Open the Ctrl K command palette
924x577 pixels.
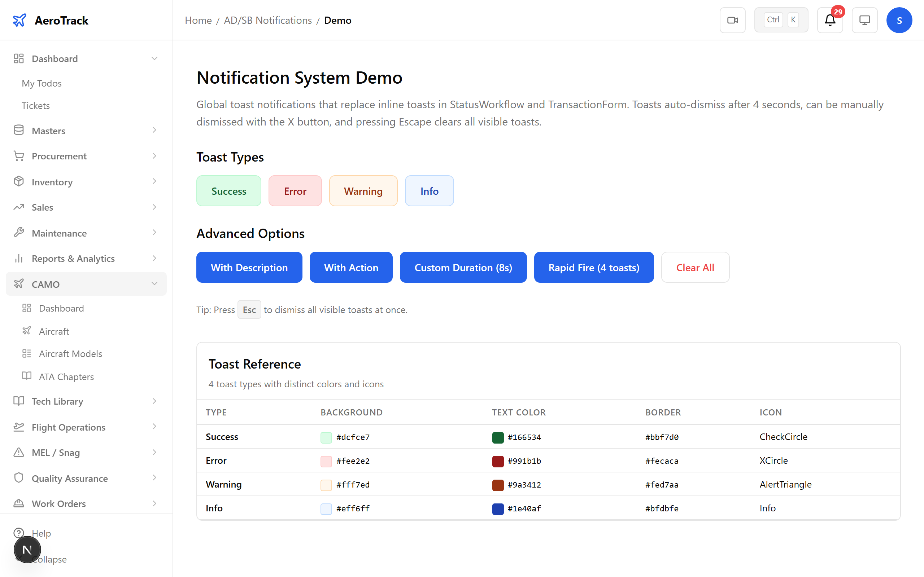click(781, 19)
